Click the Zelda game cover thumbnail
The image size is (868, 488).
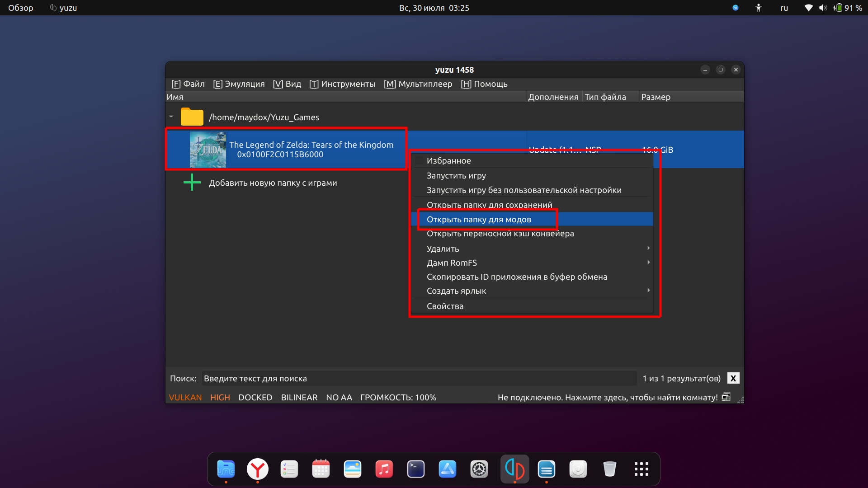click(208, 150)
